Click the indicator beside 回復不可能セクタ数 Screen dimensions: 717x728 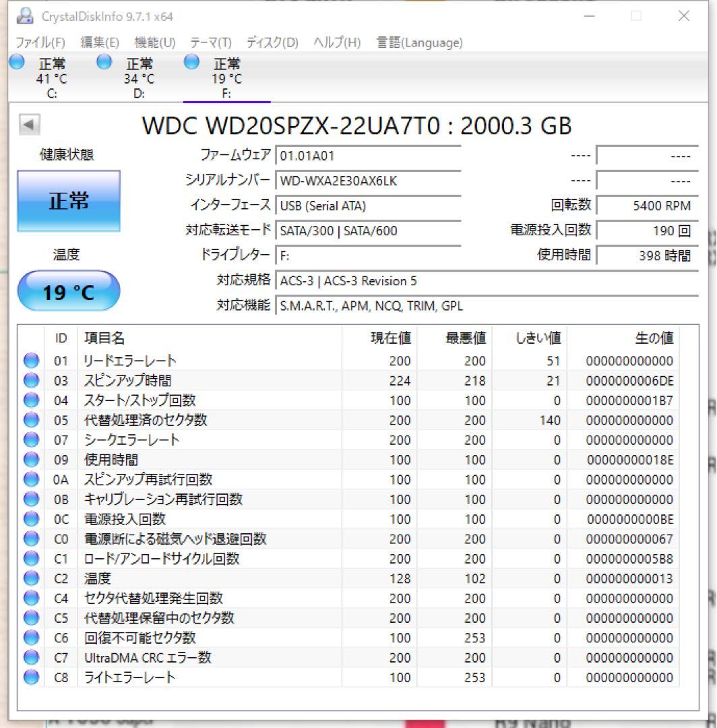click(30, 637)
